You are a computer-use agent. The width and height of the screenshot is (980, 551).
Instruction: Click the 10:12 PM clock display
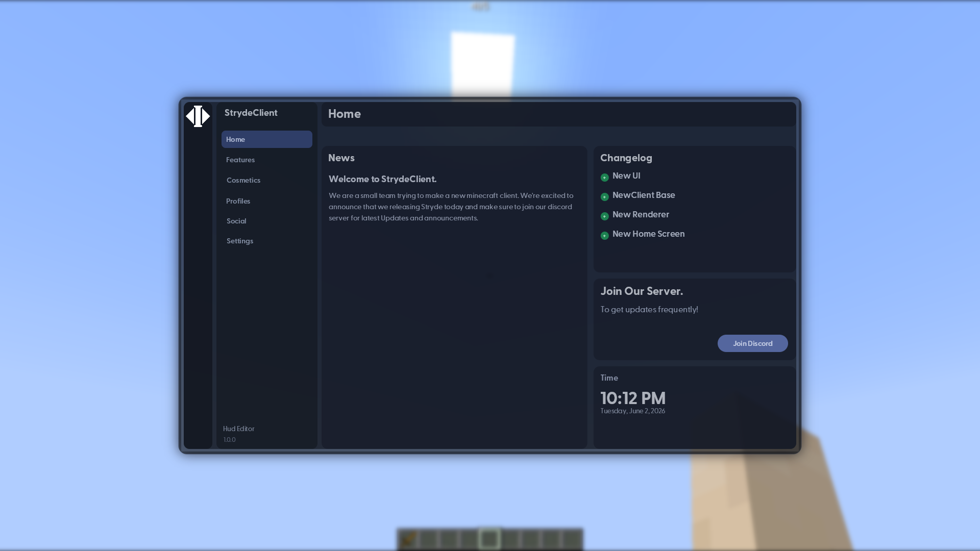coord(633,398)
